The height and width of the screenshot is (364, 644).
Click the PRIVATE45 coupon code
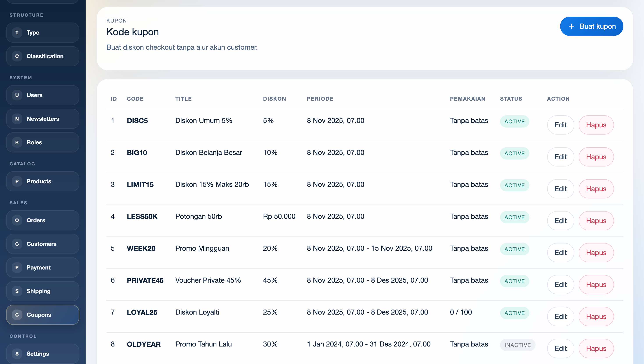145,280
